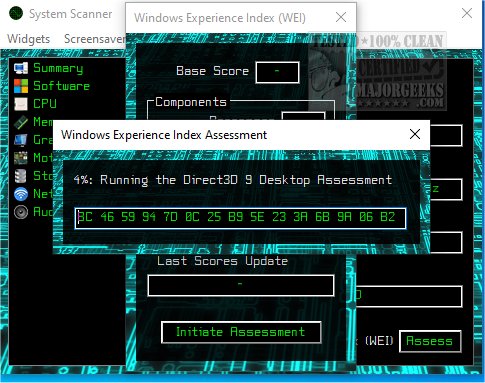
Task: Click the Windows Experience Index Assessment title text
Action: click(164, 135)
